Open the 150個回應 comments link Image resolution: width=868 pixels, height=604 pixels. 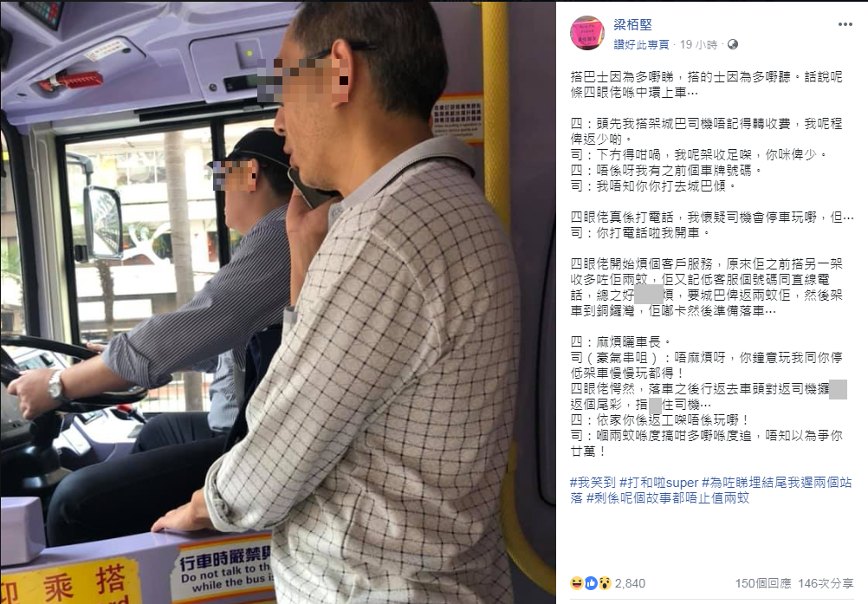click(763, 583)
